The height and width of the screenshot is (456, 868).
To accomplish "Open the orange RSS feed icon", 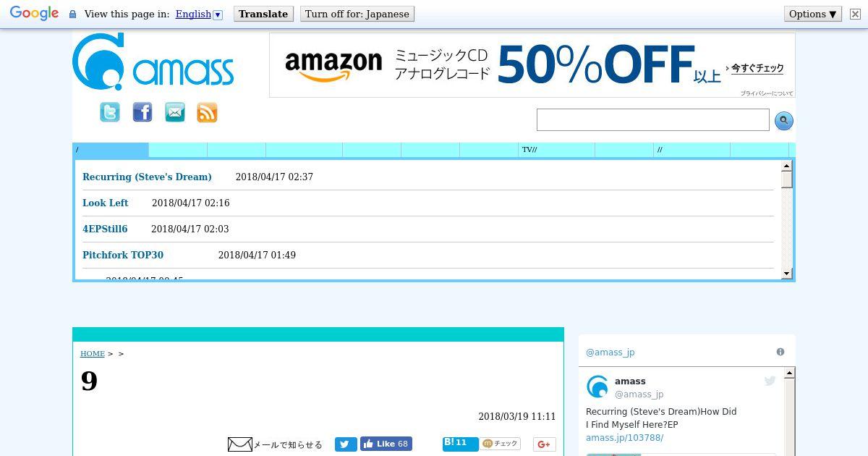I will (207, 112).
